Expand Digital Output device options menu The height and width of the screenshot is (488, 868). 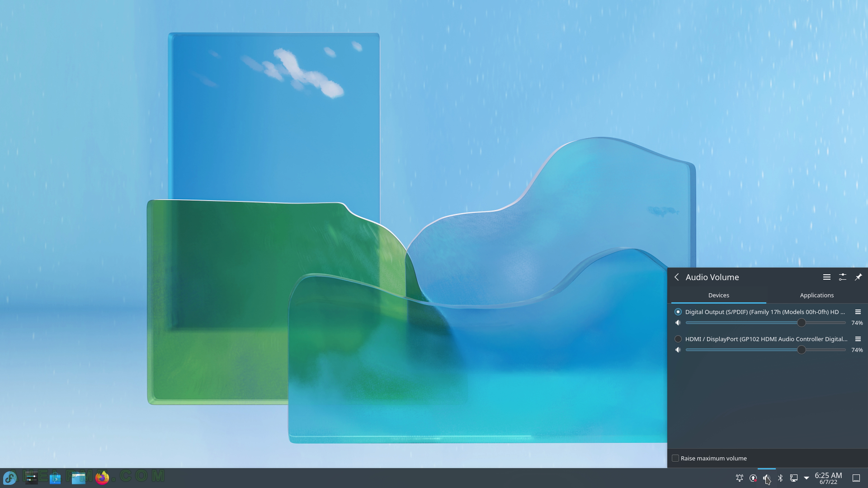pos(858,312)
